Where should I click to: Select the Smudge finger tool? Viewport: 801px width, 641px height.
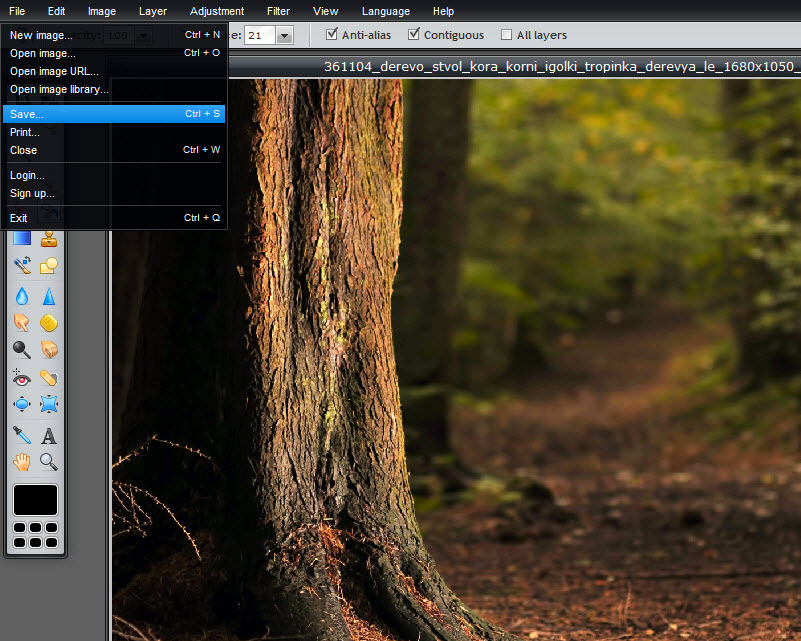click(x=22, y=323)
